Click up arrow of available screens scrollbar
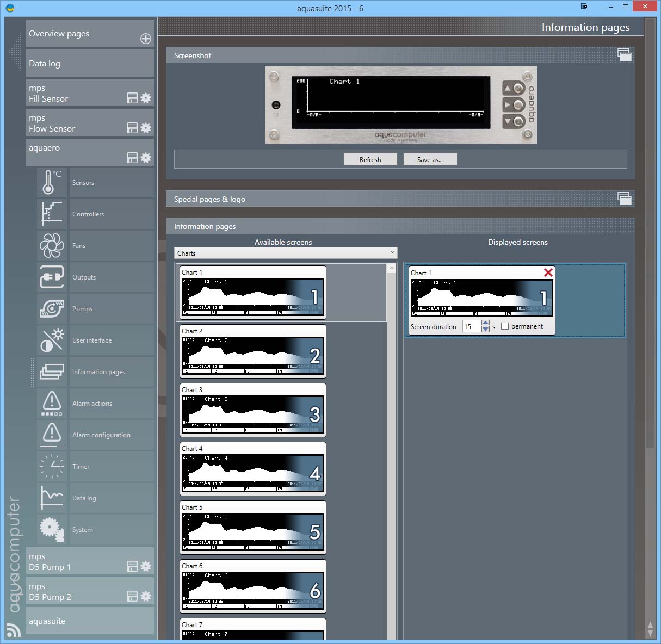Viewport: 661px width, 644px height. click(x=391, y=268)
